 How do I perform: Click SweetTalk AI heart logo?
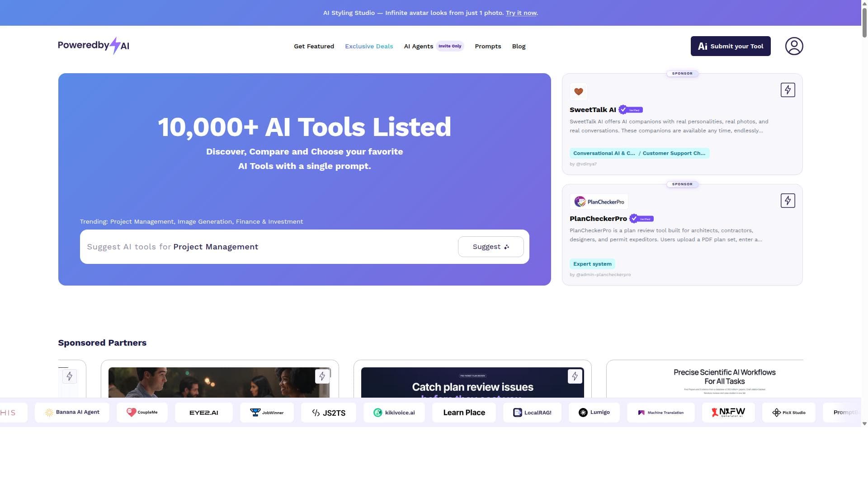click(x=578, y=92)
